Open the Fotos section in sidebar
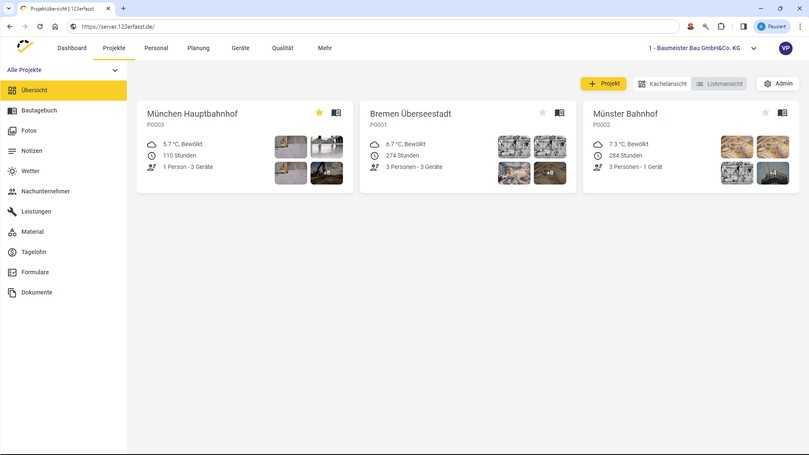 [x=29, y=130]
